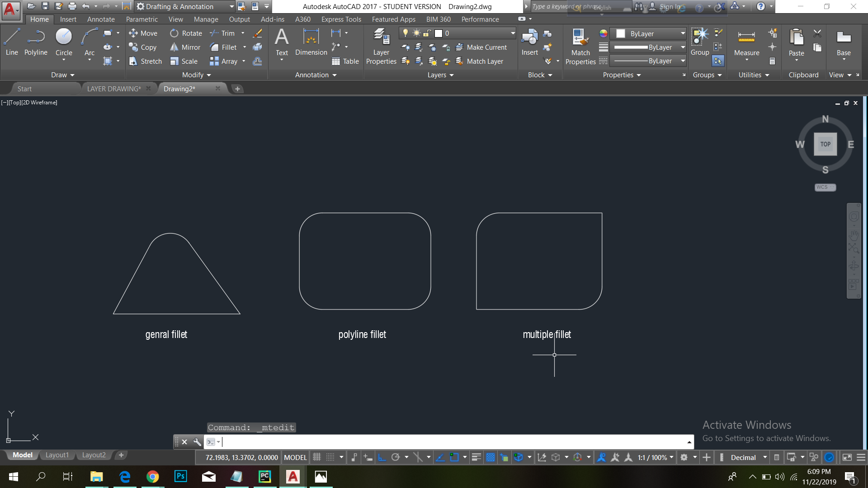Toggle MODEL space button
The width and height of the screenshot is (868, 488).
pyautogui.click(x=295, y=457)
